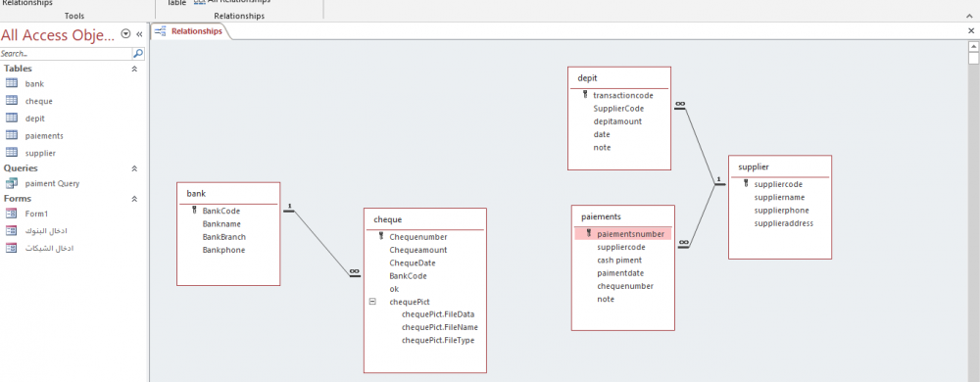Select the BankBranch field

point(223,237)
